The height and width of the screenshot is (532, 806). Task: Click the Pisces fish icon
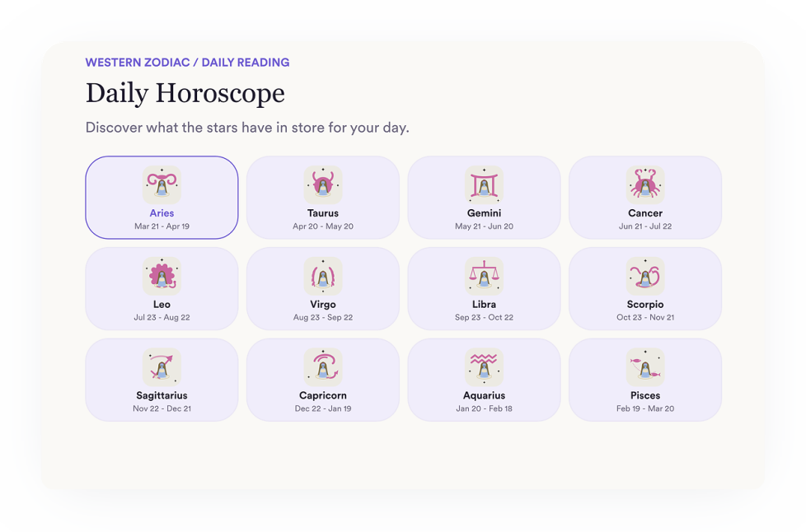click(x=645, y=367)
